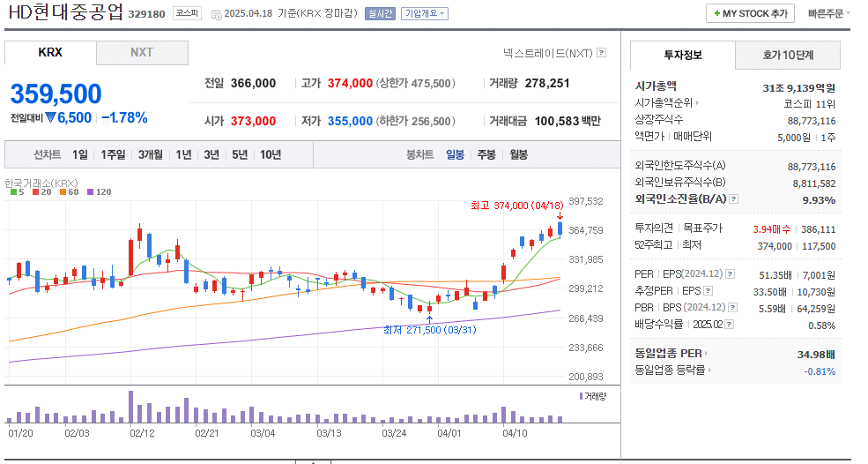Click the -1.78% change percentage
Viewport: 868px width, 464px height.
(124, 117)
